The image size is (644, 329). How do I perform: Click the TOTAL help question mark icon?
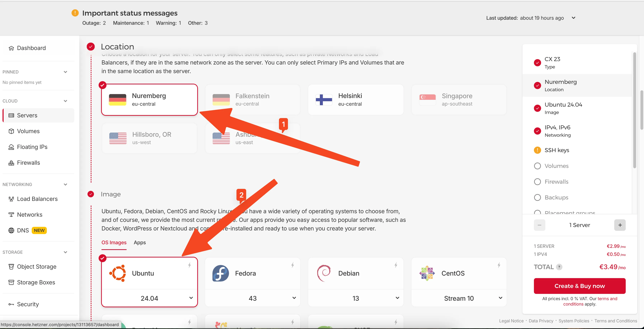click(x=559, y=267)
